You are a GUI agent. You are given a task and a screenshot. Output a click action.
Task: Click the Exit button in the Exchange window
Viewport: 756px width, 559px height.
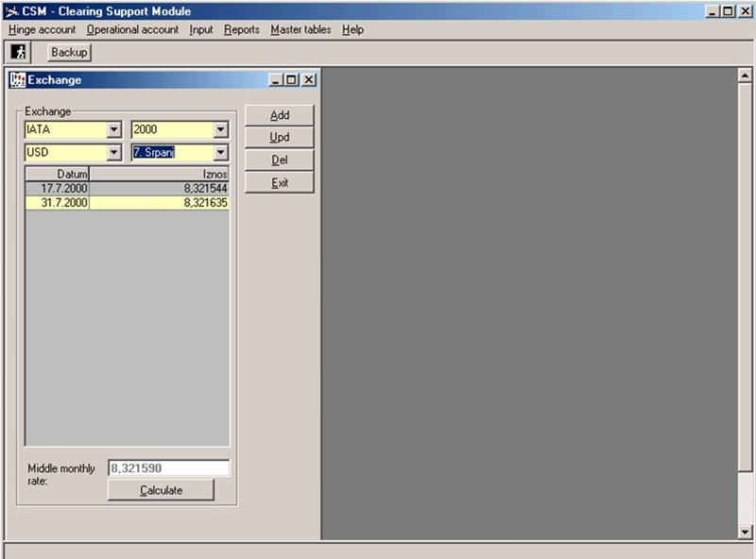click(280, 182)
